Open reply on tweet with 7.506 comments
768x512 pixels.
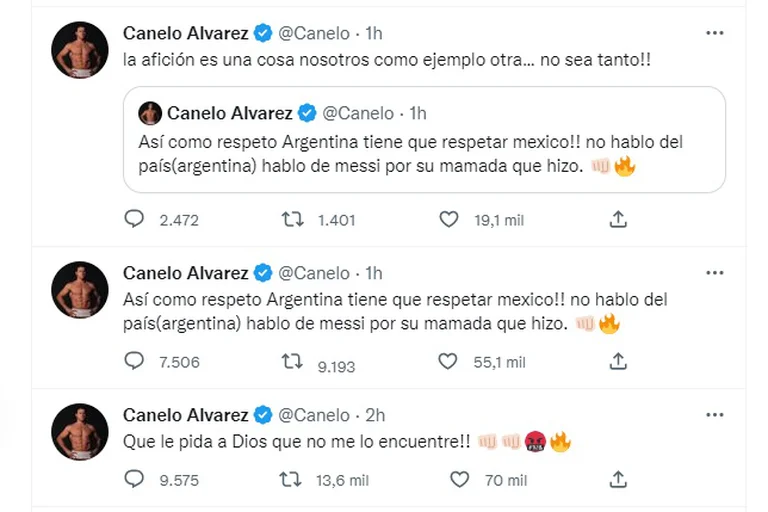tap(134, 361)
